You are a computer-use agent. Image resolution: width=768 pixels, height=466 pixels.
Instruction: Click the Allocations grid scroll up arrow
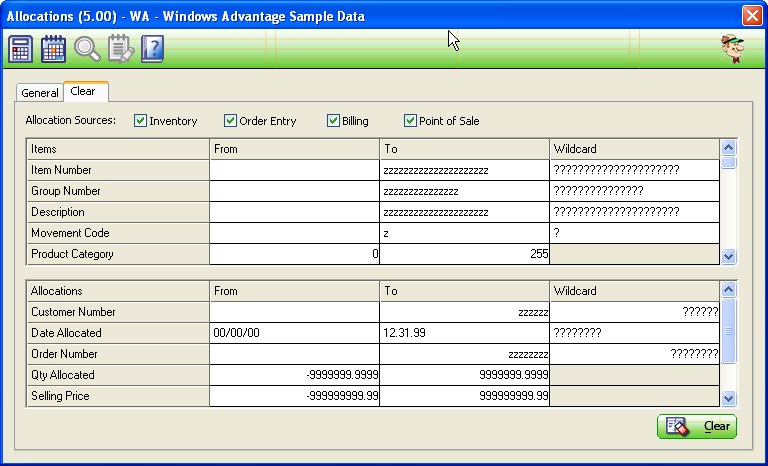[x=728, y=290]
